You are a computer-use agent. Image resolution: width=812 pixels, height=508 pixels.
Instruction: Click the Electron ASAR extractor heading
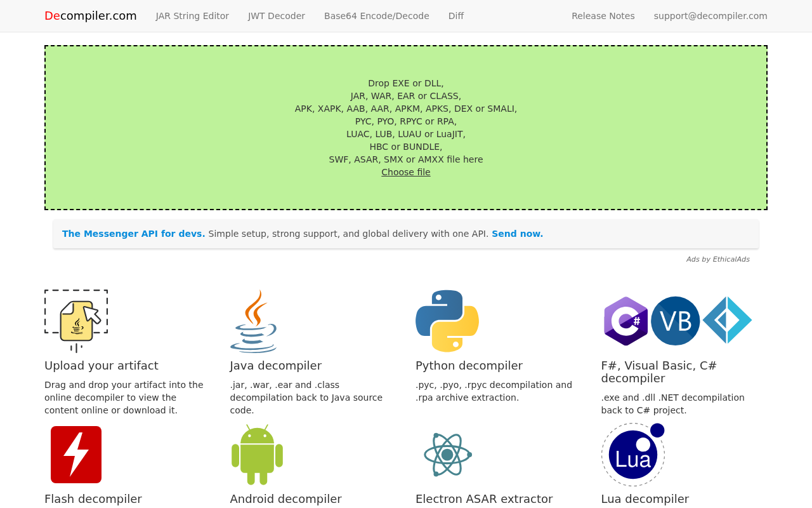click(484, 499)
